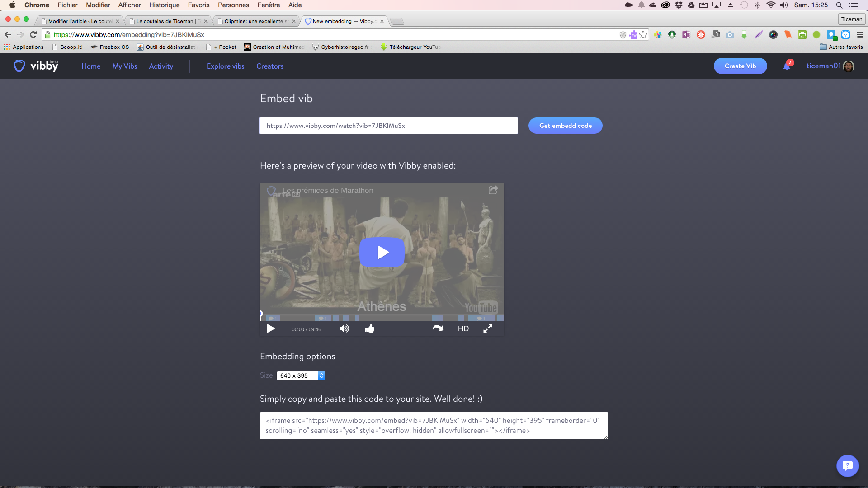Click the ticeman01 username link
868x488 pixels.
[823, 66]
